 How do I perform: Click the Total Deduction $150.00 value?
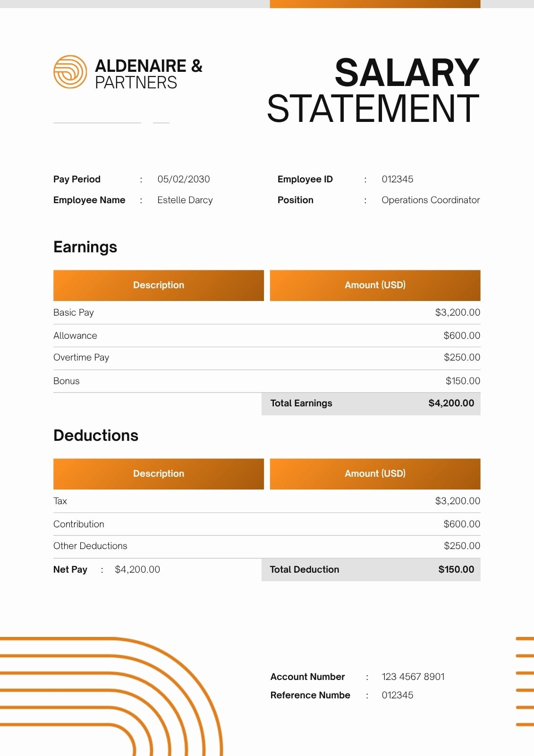click(x=456, y=569)
